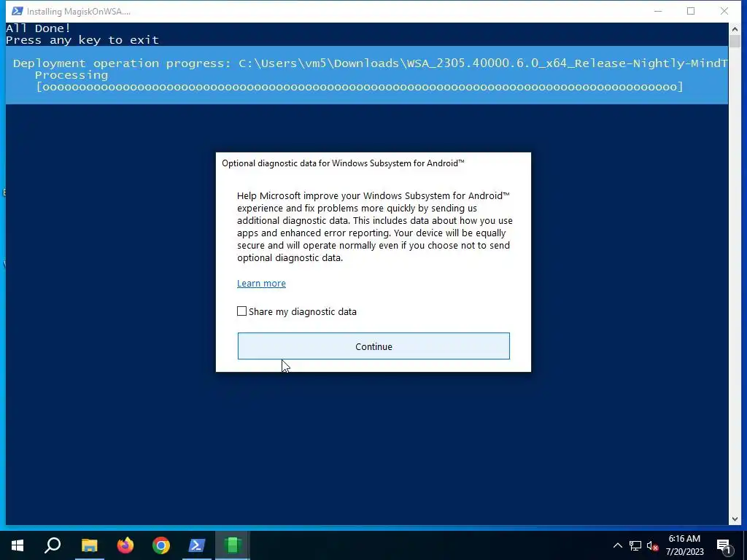Viewport: 747px width, 560px height.
Task: Show hidden system tray icons
Action: coord(617,545)
